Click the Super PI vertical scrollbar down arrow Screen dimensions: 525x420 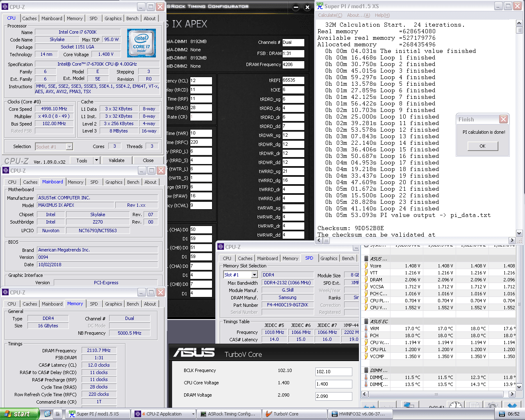tap(519, 233)
